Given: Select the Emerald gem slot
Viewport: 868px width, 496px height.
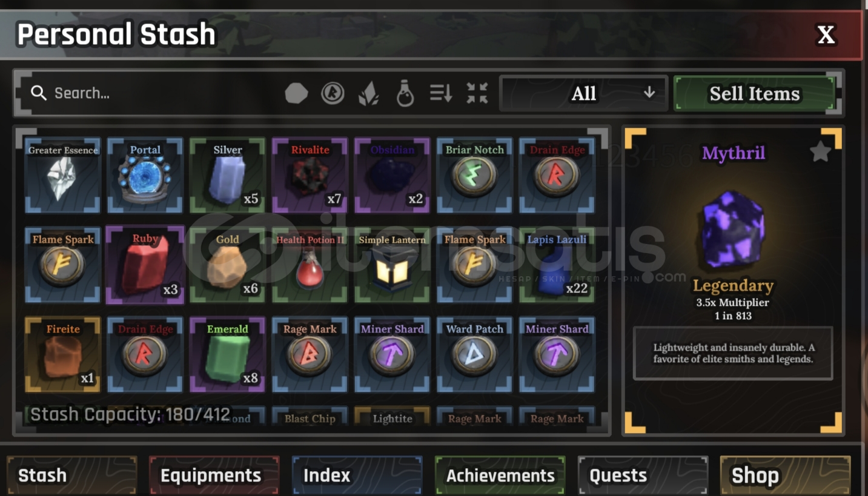Looking at the screenshot, I should point(228,355).
